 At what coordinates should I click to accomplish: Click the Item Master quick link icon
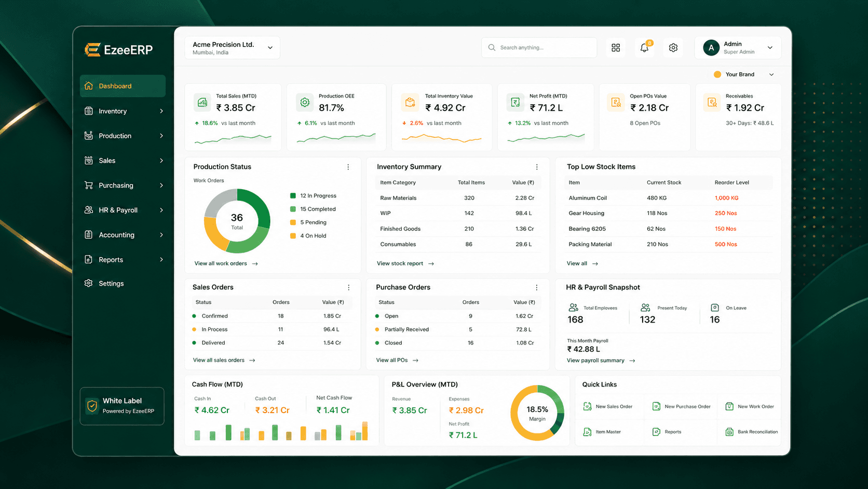point(587,432)
